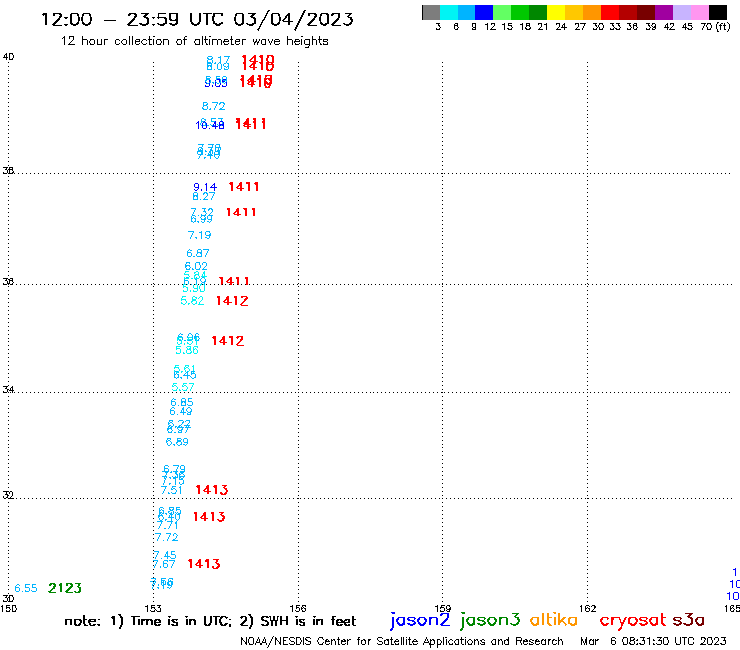The height and width of the screenshot is (650, 740).
Task: Select the bright red legend color swatch
Action: pos(610,12)
